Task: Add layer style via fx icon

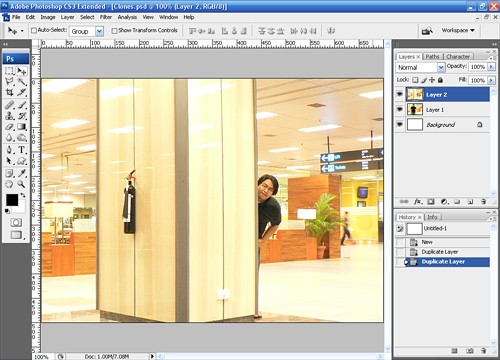Action: 418,202
